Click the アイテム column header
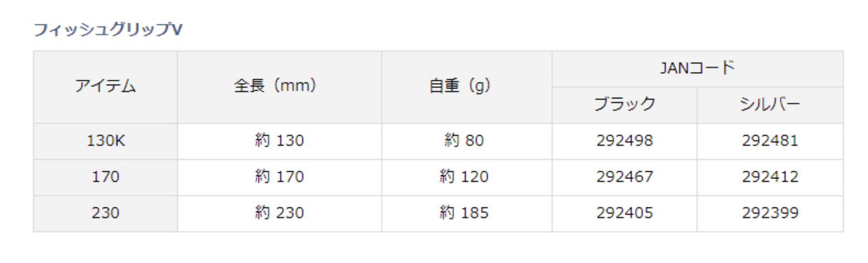 (105, 86)
